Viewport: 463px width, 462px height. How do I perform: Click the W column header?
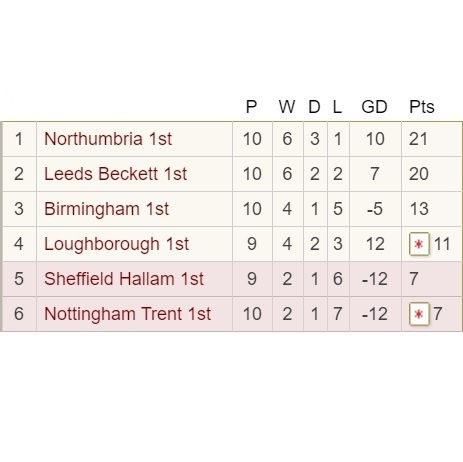(287, 107)
